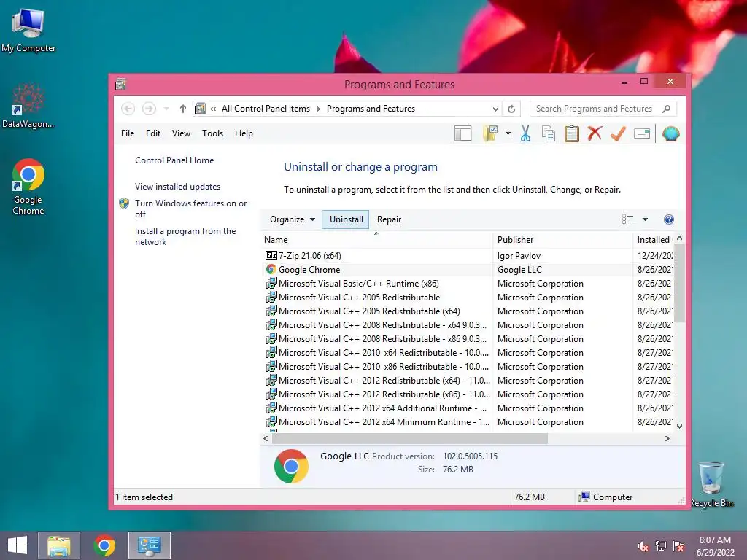Open the Edit menu
The image size is (747, 560).
(153, 133)
